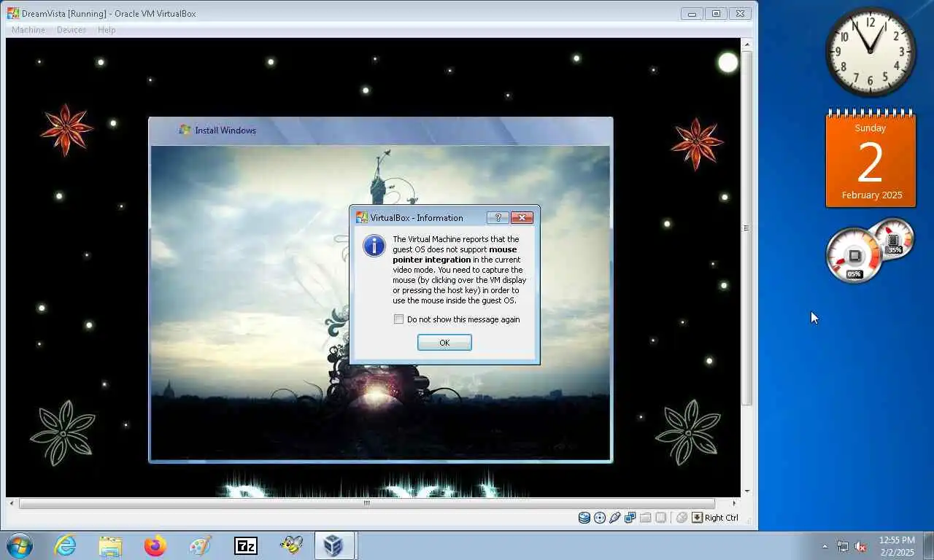The width and height of the screenshot is (934, 560).
Task: Click OK in the VirtualBox Information dialog
Action: point(444,343)
